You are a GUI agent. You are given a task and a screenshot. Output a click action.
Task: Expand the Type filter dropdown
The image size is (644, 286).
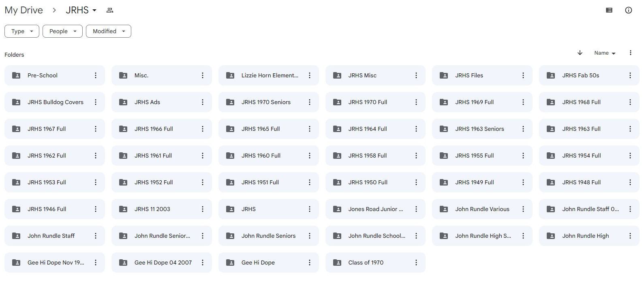click(x=22, y=31)
